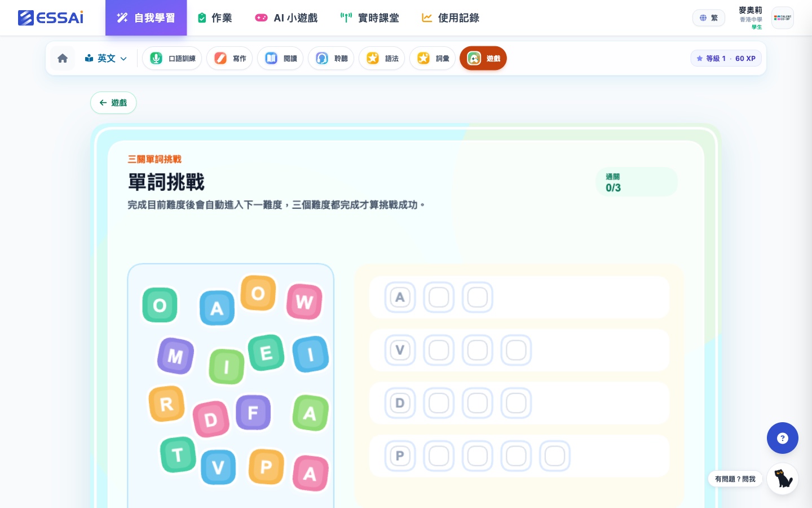
Task: Pick the blue I letter tile
Action: pos(311,354)
